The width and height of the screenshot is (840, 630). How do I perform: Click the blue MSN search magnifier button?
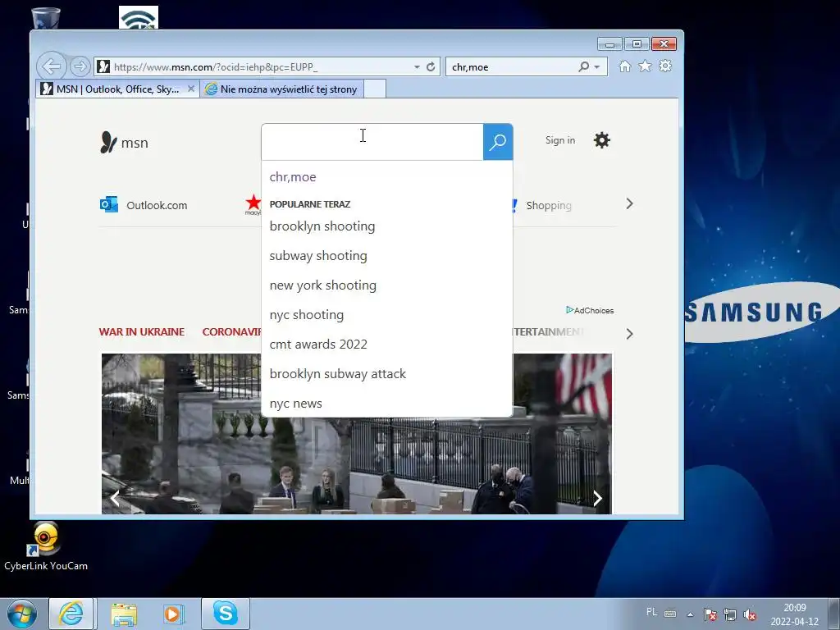point(498,142)
